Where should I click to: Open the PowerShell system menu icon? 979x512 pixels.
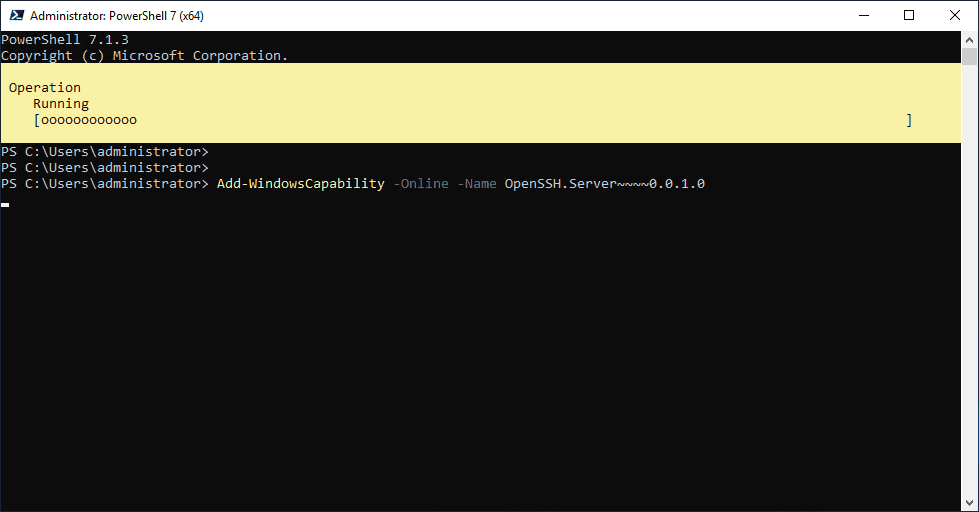click(15, 15)
